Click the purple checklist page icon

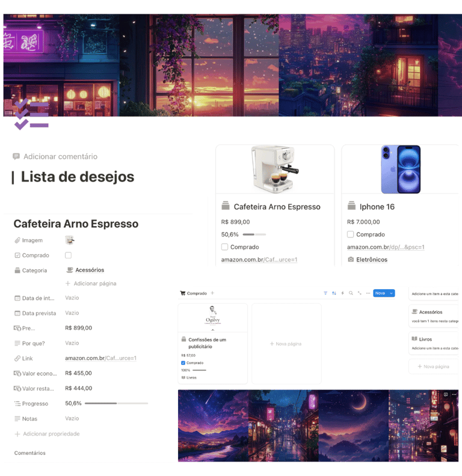click(x=31, y=115)
